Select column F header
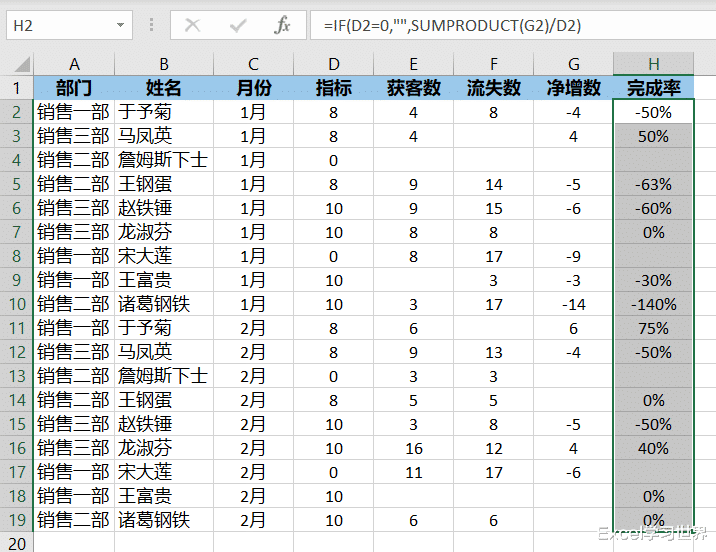Viewport: 716px width, 552px height. click(x=494, y=64)
